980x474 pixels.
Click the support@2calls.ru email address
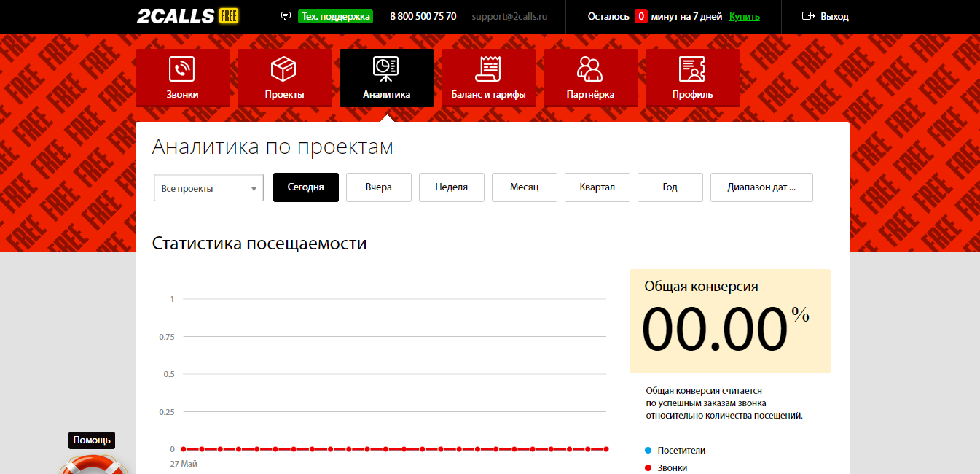(x=509, y=16)
